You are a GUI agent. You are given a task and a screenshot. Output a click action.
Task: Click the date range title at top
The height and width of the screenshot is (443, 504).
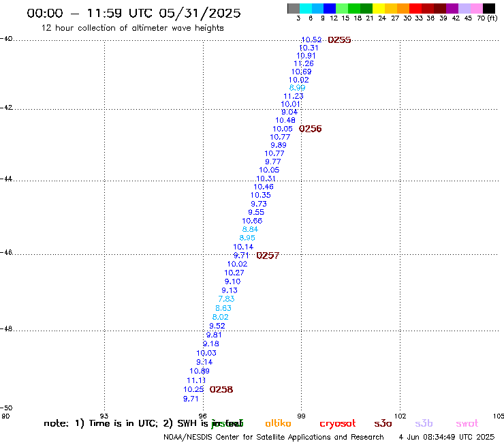pyautogui.click(x=133, y=13)
